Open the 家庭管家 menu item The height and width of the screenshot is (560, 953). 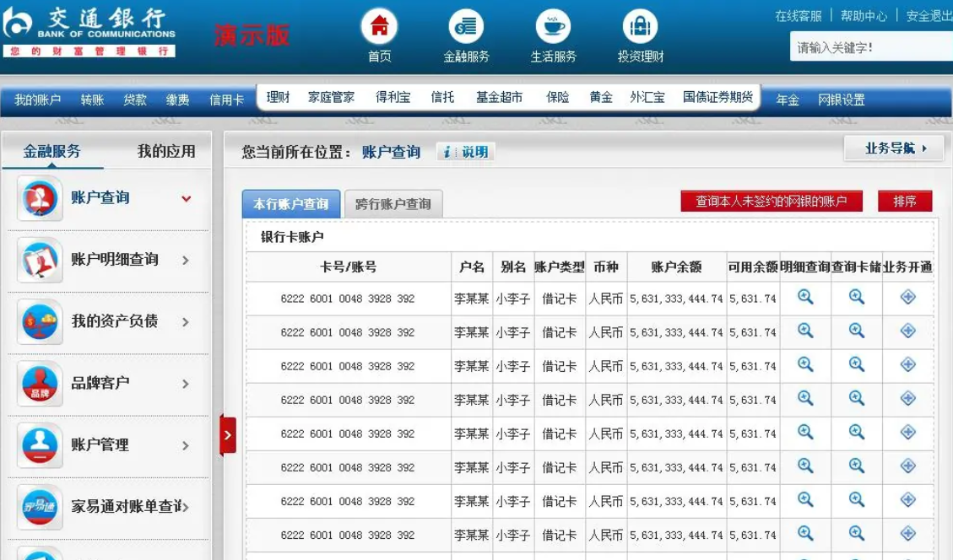tap(331, 97)
